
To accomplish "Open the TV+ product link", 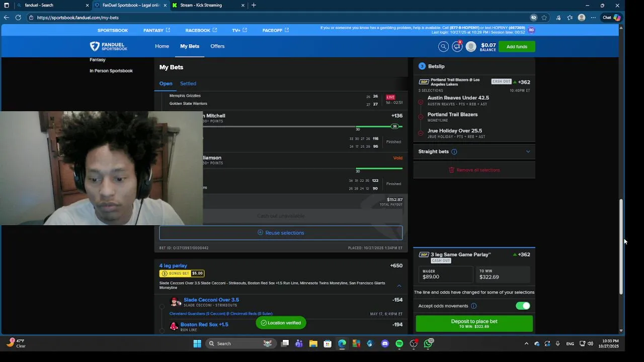I will tap(239, 30).
